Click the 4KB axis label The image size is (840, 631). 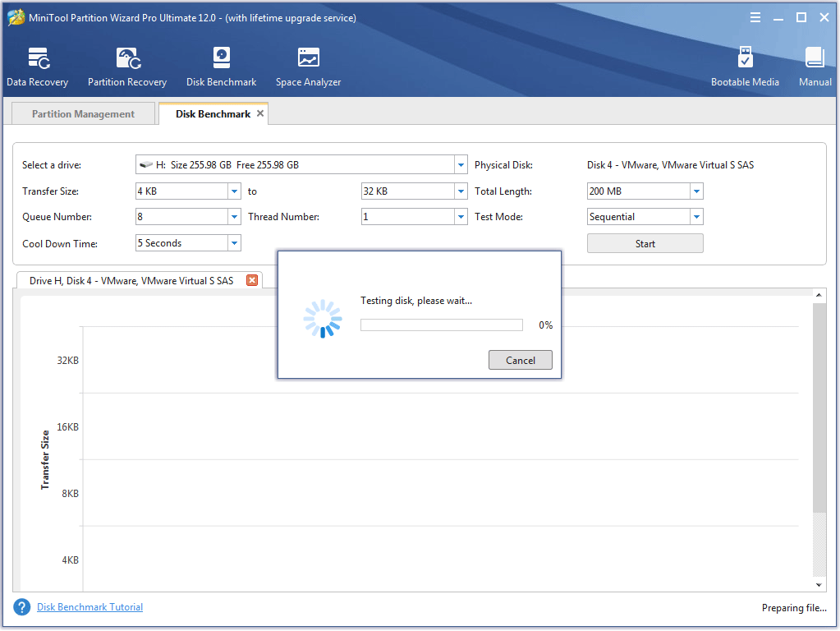click(x=70, y=560)
